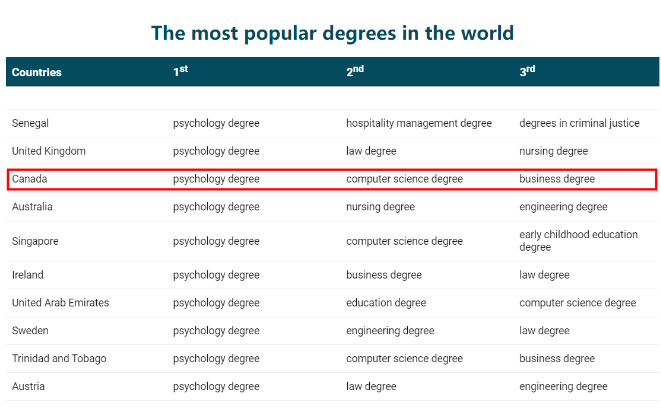Select the Senegal country cell
Screen dimensions: 661x408
click(x=31, y=124)
